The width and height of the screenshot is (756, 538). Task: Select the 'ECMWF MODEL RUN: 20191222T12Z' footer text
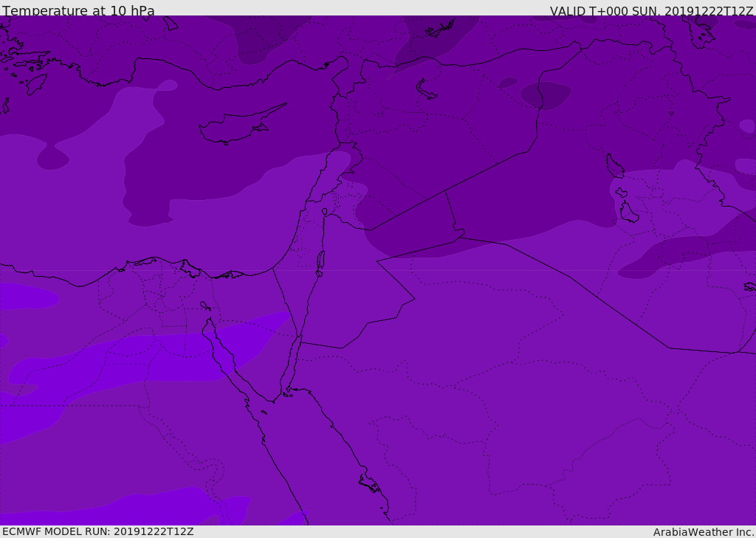(x=98, y=531)
